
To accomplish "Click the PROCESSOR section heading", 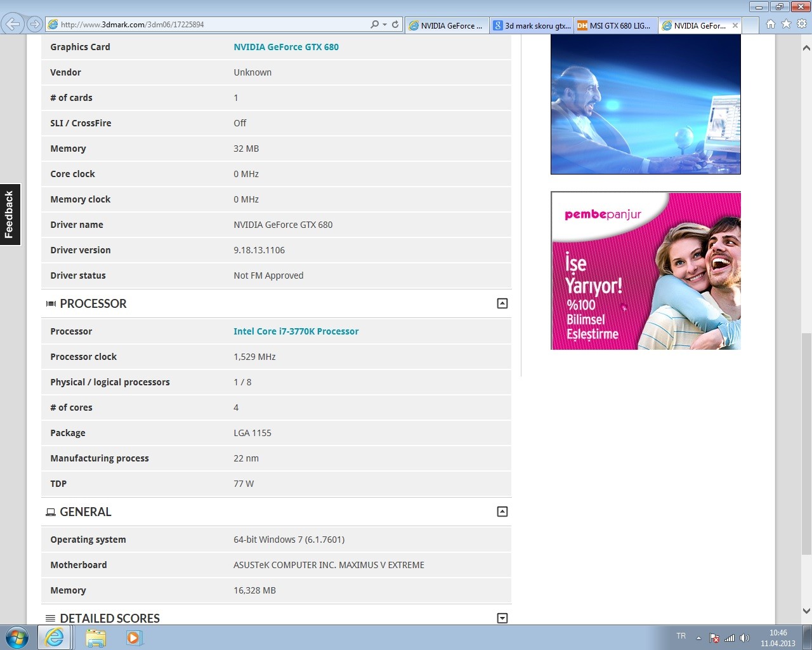I will click(x=93, y=303).
